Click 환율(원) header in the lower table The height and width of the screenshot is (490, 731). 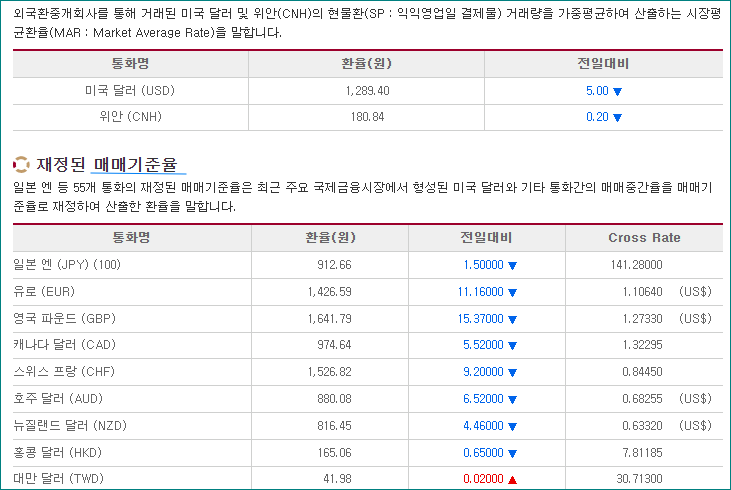(331, 238)
